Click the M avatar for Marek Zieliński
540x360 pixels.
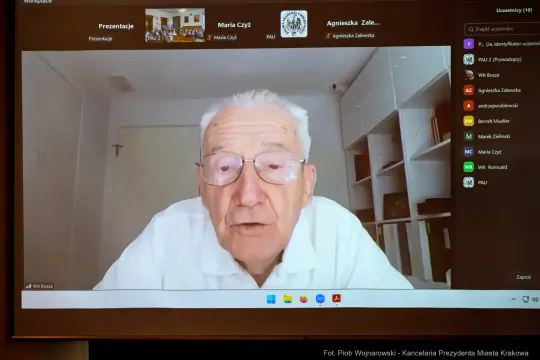click(x=469, y=136)
